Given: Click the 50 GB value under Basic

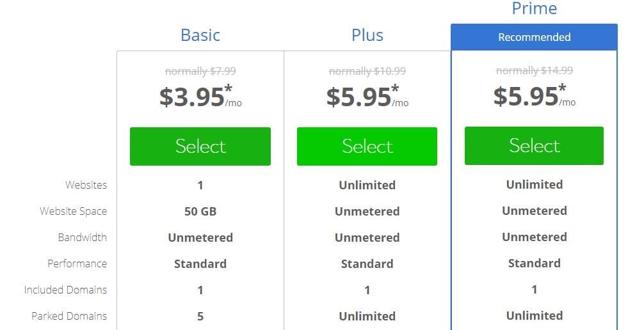Looking at the screenshot, I should [200, 212].
